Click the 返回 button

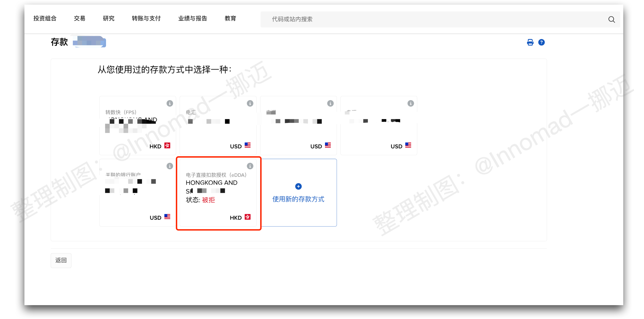[x=61, y=260]
